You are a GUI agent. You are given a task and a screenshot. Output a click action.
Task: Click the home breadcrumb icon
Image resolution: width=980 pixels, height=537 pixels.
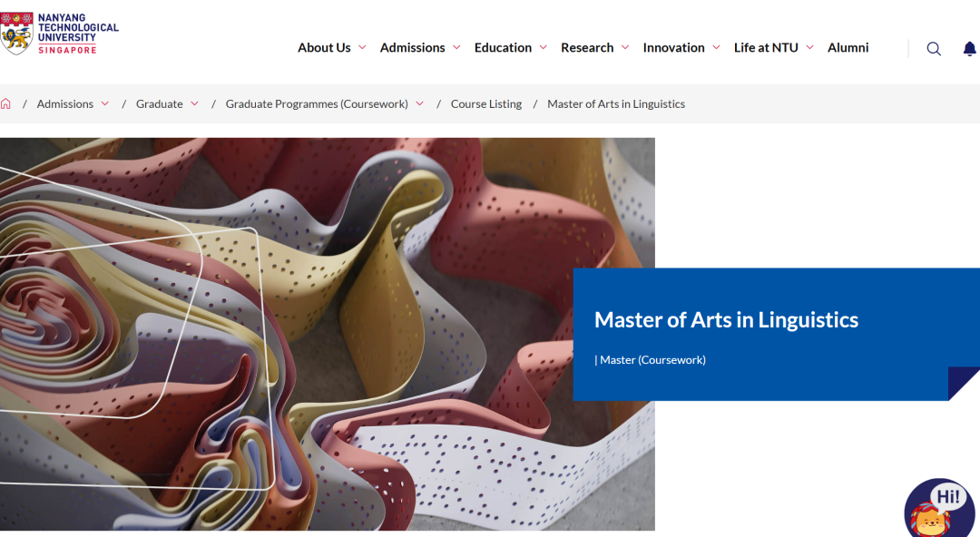click(x=5, y=104)
